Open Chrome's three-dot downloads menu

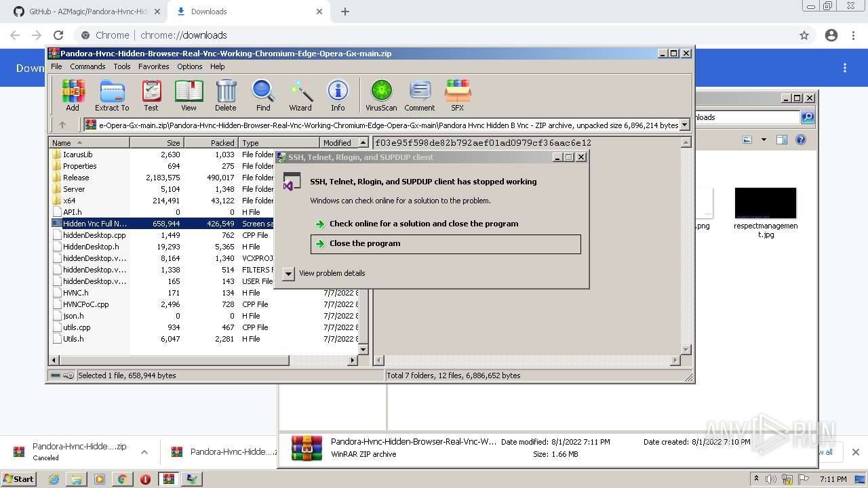point(845,68)
